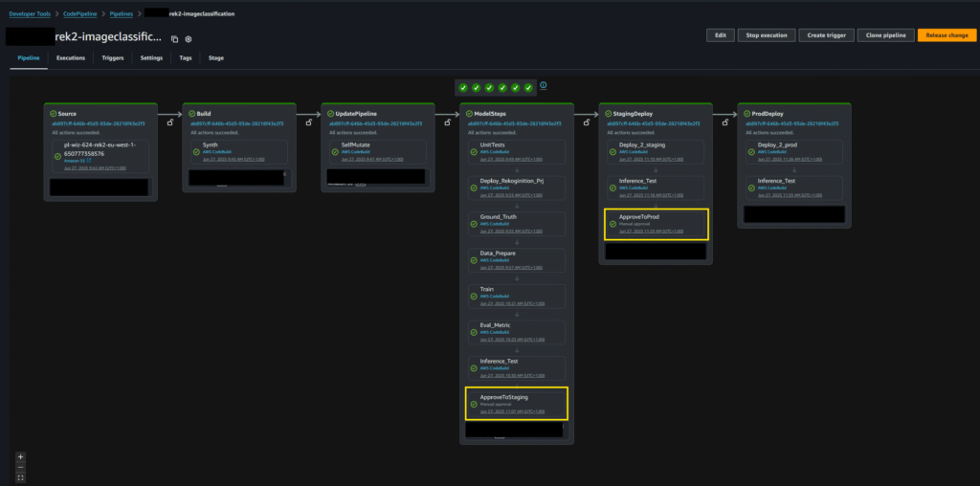The width and height of the screenshot is (980, 486).
Task: Go to CodePipeline in the breadcrumb
Action: coord(83,14)
